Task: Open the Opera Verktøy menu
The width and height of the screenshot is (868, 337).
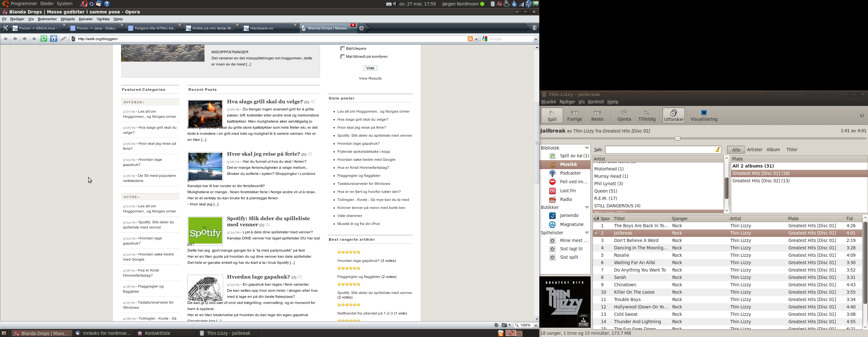Action: coord(103,19)
